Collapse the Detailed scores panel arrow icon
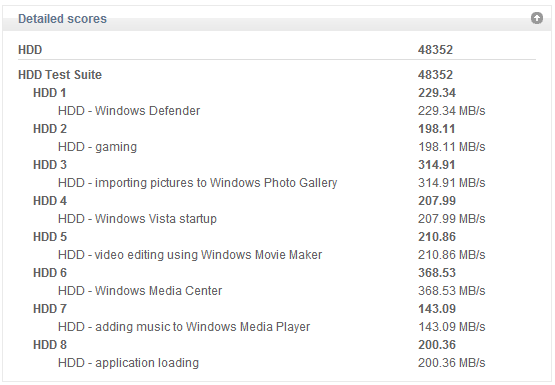 coord(537,18)
